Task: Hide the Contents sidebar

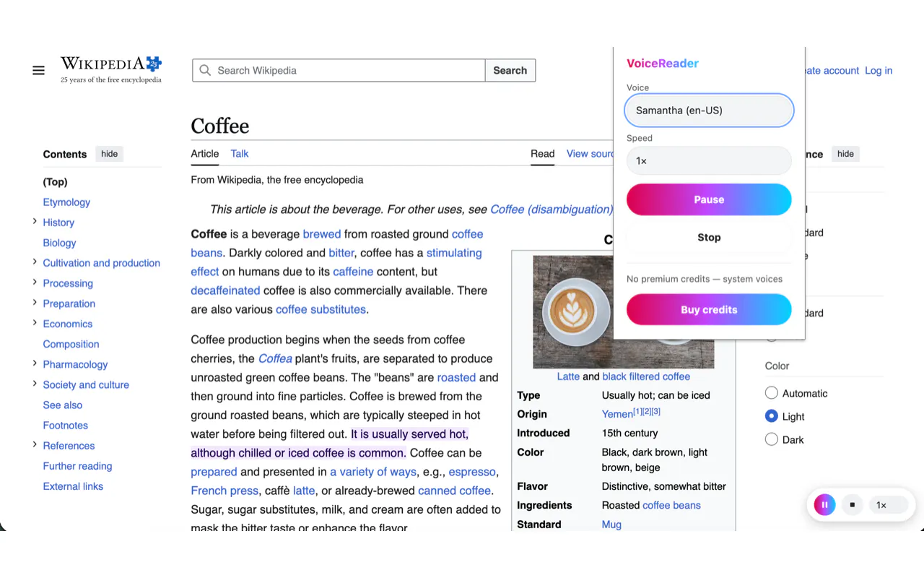Action: coord(110,154)
